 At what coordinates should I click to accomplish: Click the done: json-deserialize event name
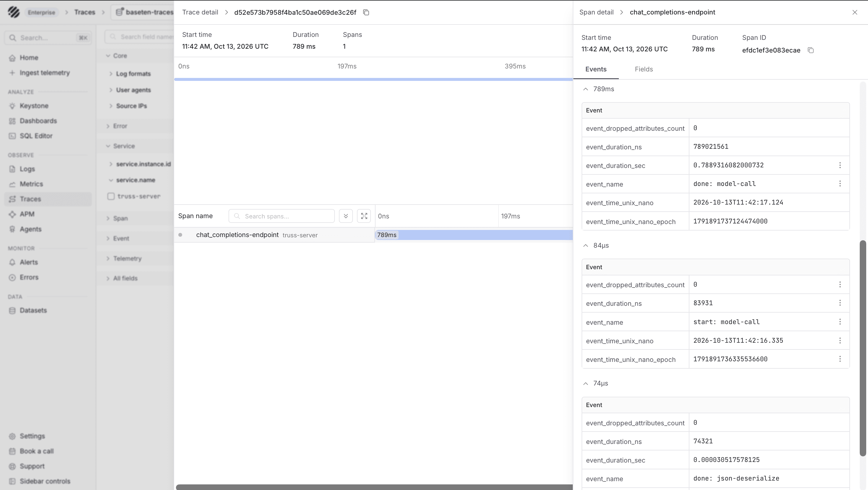[x=736, y=478]
